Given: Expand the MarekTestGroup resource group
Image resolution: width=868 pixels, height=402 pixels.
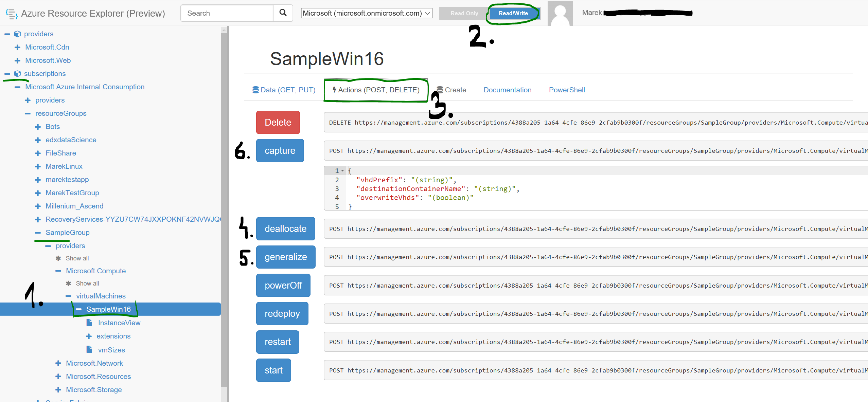Looking at the screenshot, I should tap(38, 193).
